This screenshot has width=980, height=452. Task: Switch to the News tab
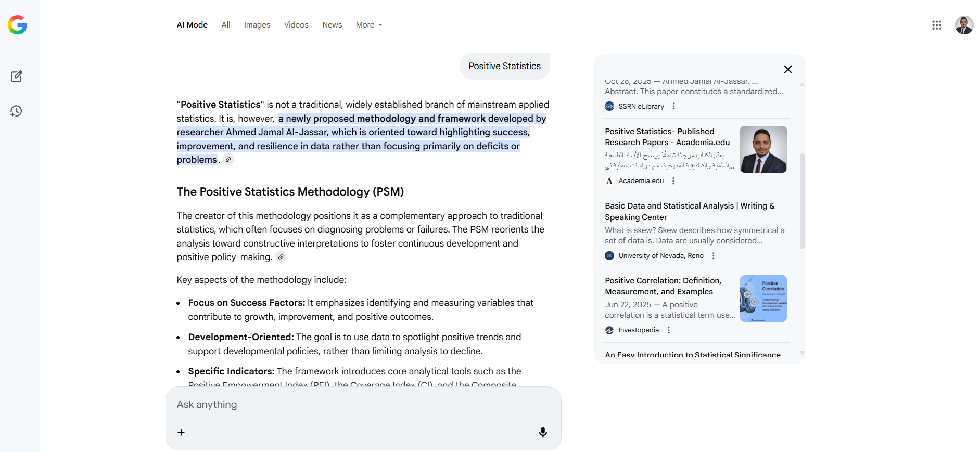[332, 25]
